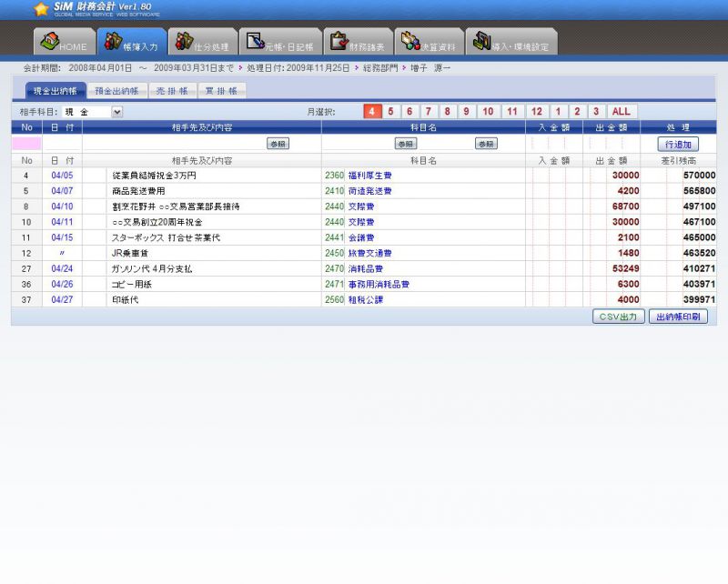
Task: Switch to 預金出納帳 tab
Action: [117, 91]
